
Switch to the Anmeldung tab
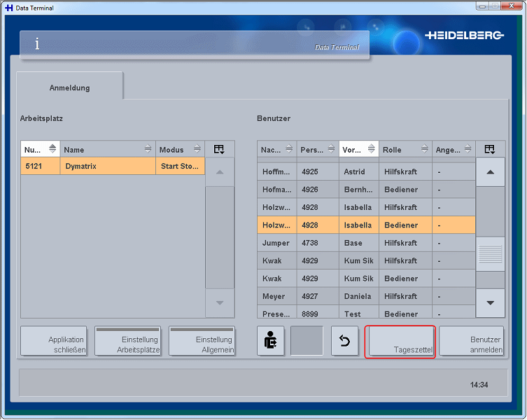(x=69, y=88)
